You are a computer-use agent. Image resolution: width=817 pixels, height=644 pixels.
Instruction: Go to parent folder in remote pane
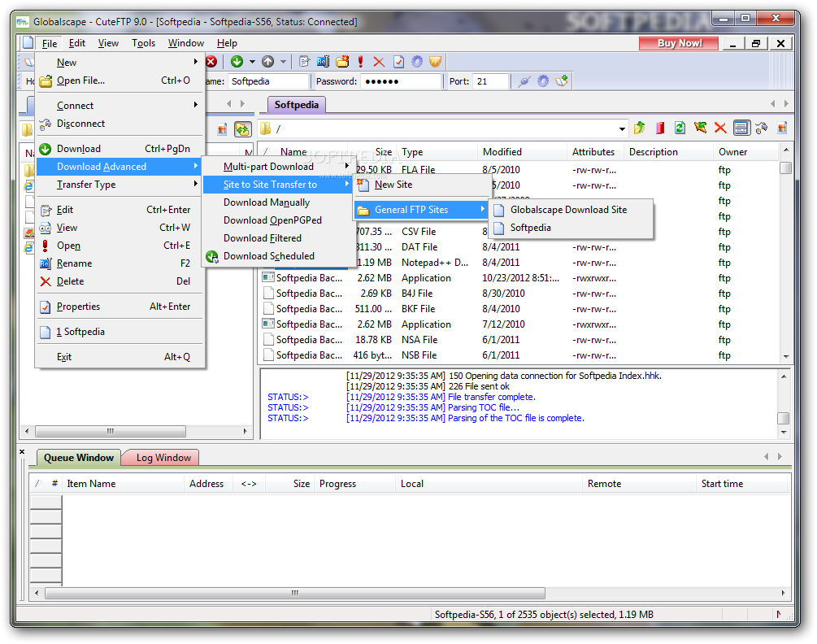pos(640,128)
